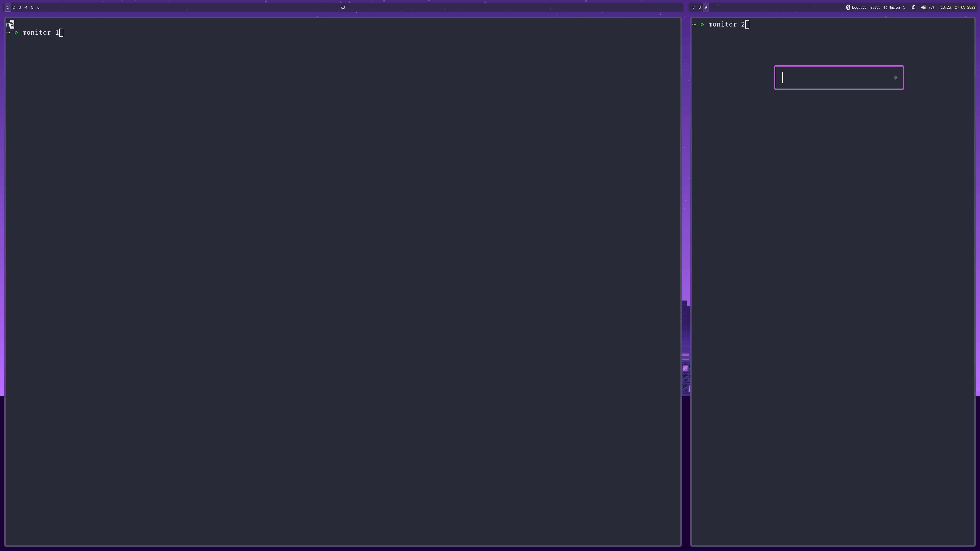This screenshot has width=980, height=551.
Task: Select the currently active workspace 9
Action: click(706, 7)
